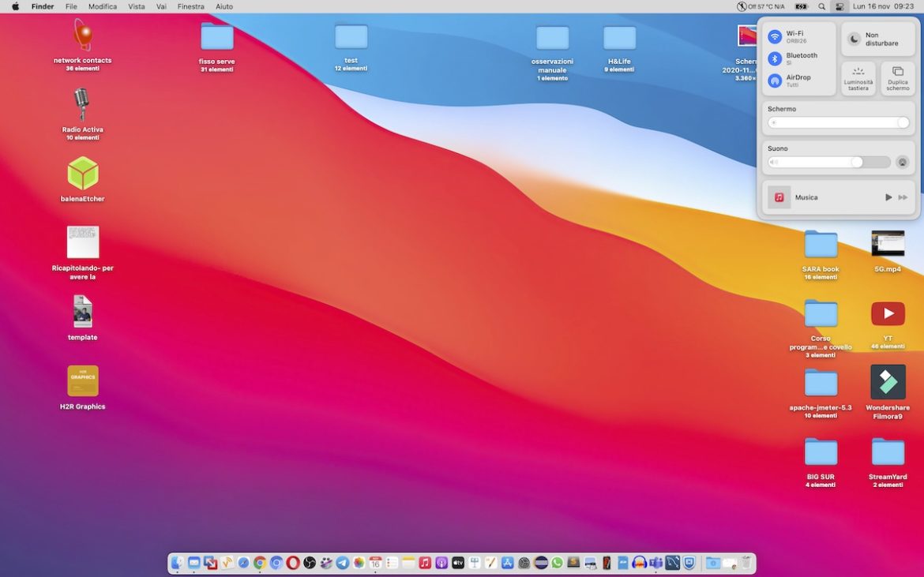
Task: Open Telegram from the Dock
Action: 343,563
